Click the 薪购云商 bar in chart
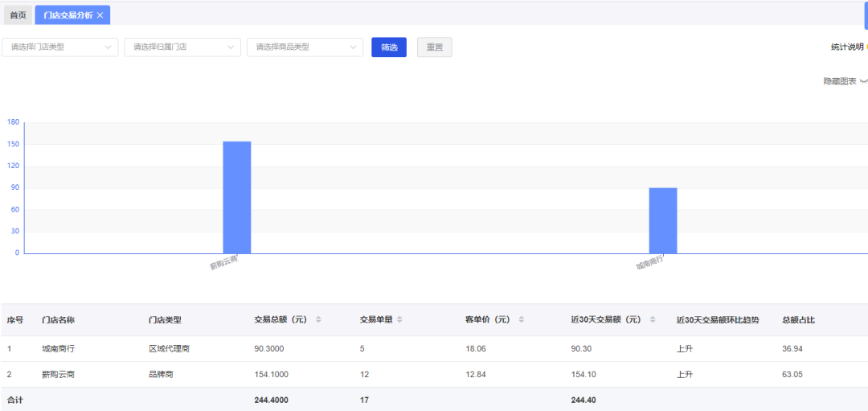 [x=237, y=197]
